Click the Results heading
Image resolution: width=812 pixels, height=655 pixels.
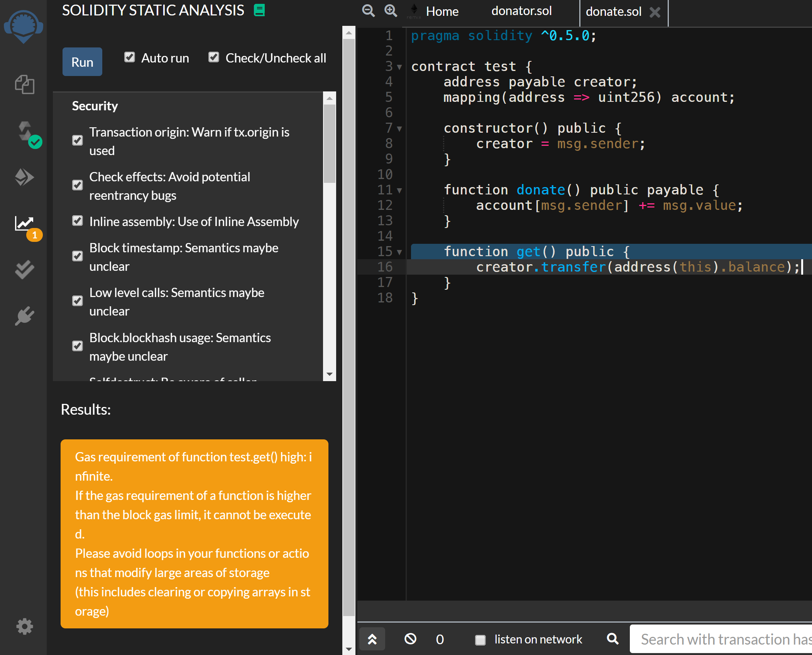pos(86,409)
